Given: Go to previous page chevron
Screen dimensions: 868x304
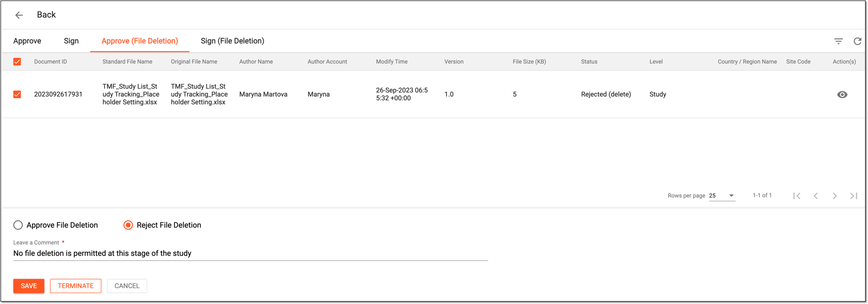Looking at the screenshot, I should point(816,196).
